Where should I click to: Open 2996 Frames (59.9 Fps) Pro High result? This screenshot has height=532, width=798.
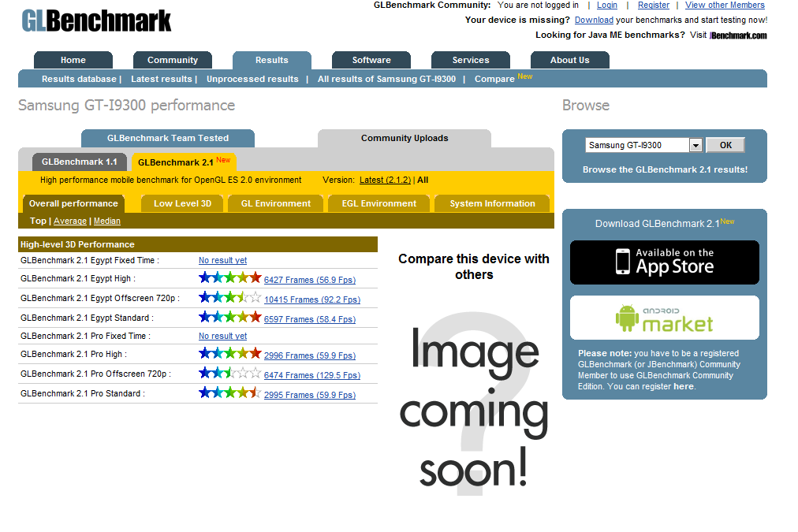tap(309, 355)
